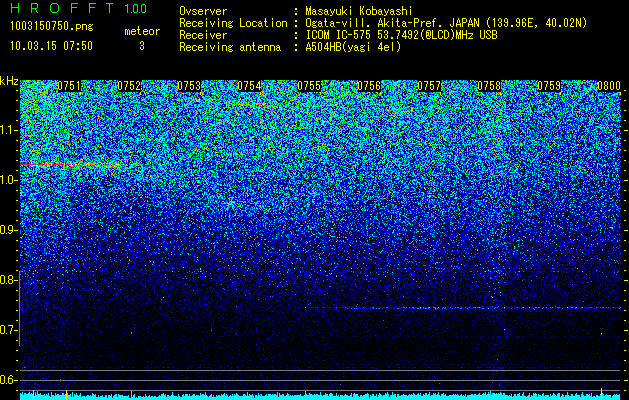Screen dimensions: 629x400
Task: Click the 0755 time marker
Action: tap(309, 86)
